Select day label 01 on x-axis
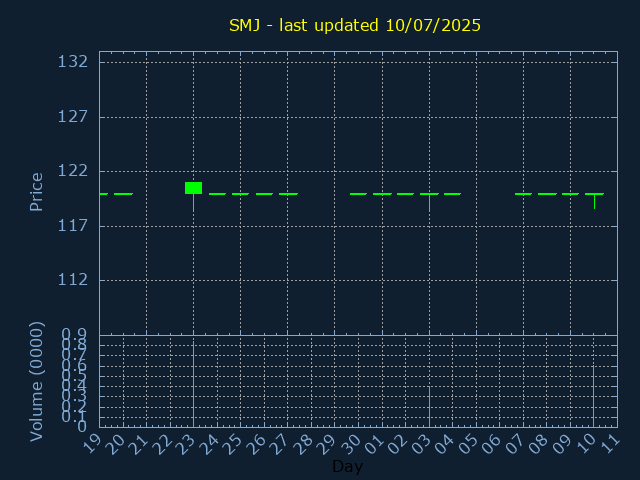 pyautogui.click(x=376, y=443)
